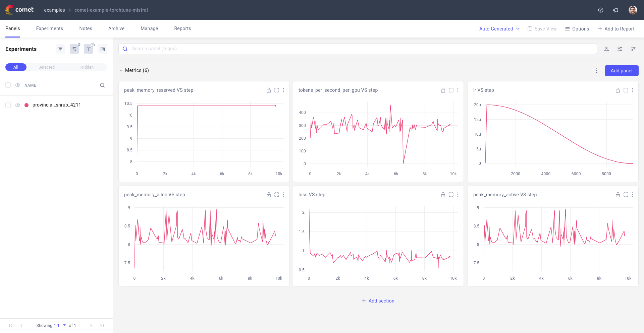Screen dimensions: 644x333
Task: Lock the peak_memory_reserved VS step panel
Action: pos(268,90)
